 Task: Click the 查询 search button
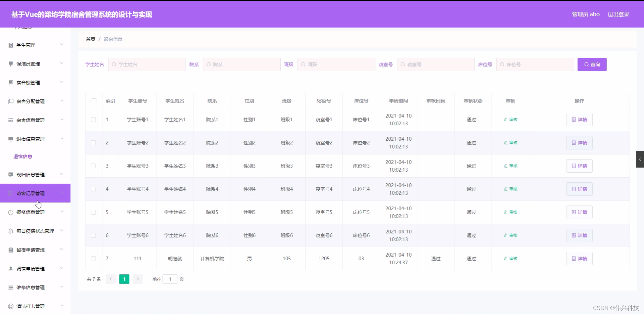pos(592,64)
